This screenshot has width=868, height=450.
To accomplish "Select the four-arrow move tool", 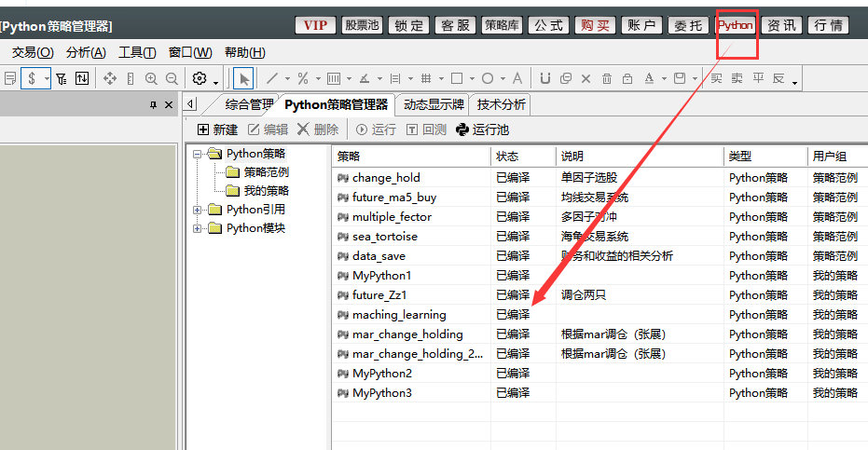I will (110, 78).
